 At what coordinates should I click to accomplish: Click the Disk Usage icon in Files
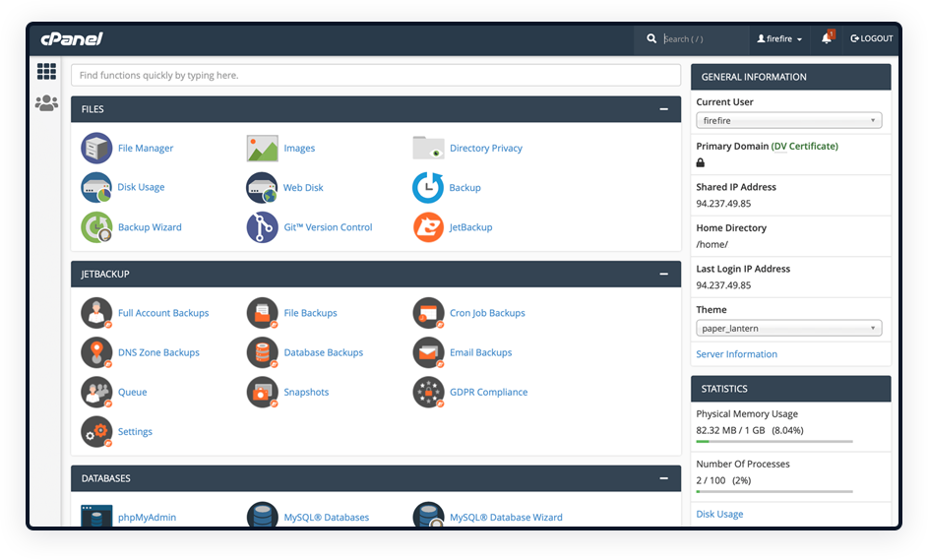[96, 187]
